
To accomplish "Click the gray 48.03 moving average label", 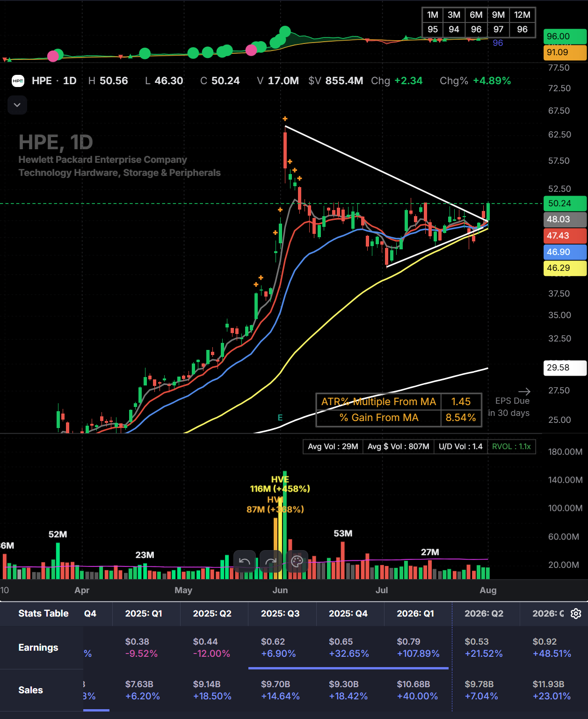I will point(565,219).
